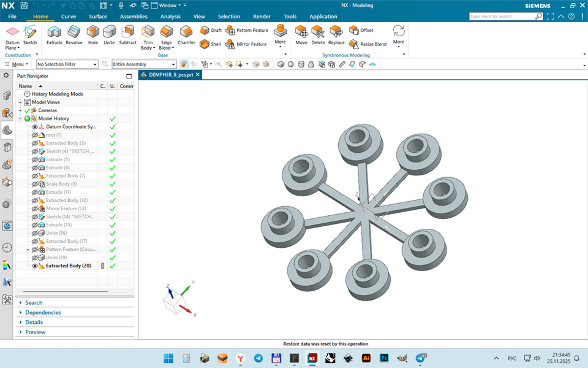Open Adobe Illustrator from the taskbar
The height and width of the screenshot is (368, 588).
[366, 358]
